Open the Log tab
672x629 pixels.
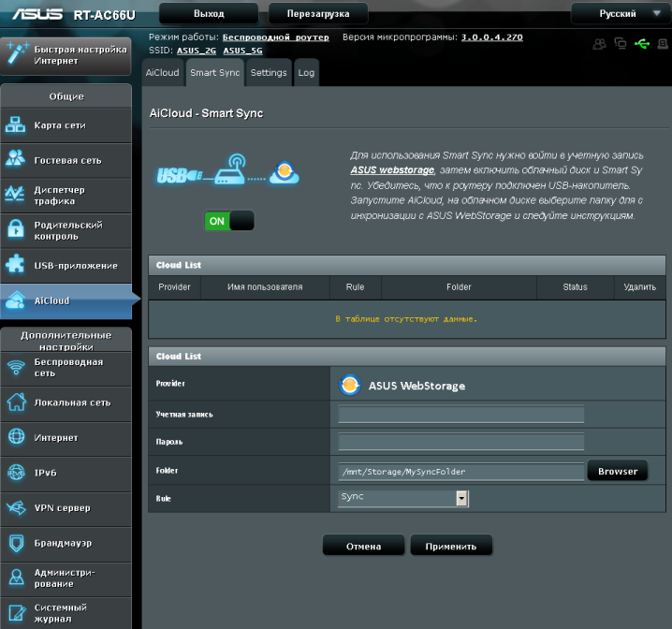[x=306, y=72]
